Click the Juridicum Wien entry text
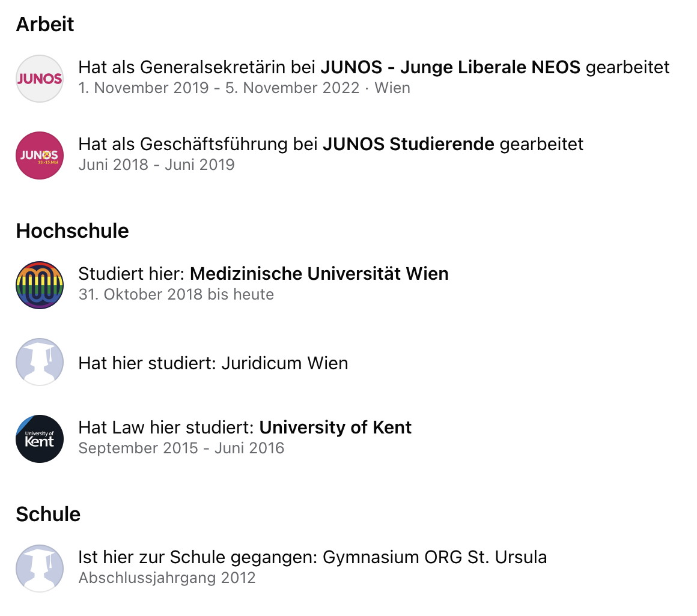 click(x=213, y=363)
